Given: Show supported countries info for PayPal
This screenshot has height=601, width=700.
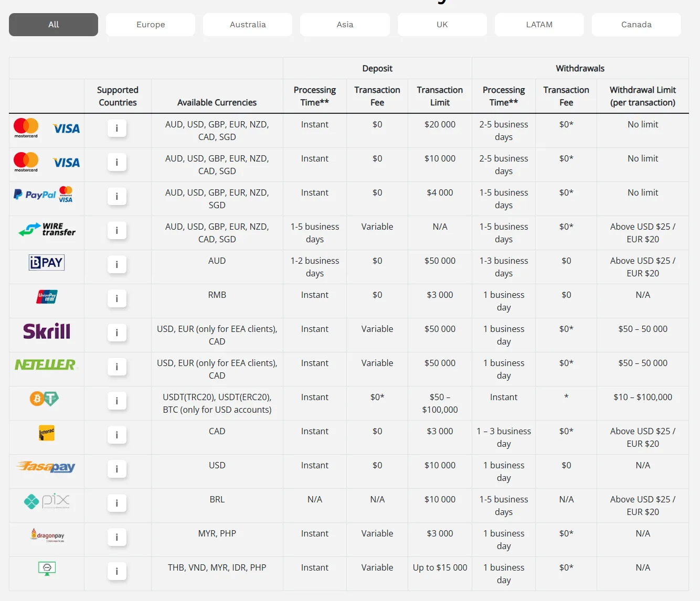Looking at the screenshot, I should tap(117, 197).
